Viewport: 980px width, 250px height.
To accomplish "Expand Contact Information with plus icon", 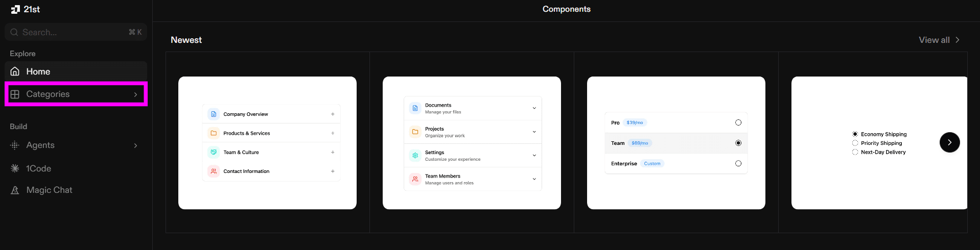I will [x=333, y=171].
